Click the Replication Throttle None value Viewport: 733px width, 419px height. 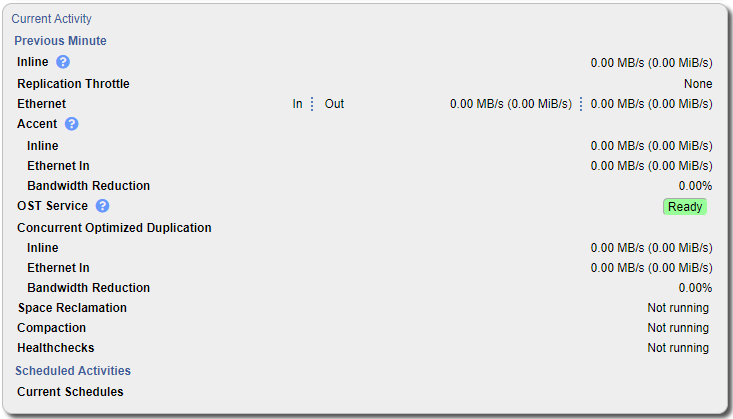(698, 84)
